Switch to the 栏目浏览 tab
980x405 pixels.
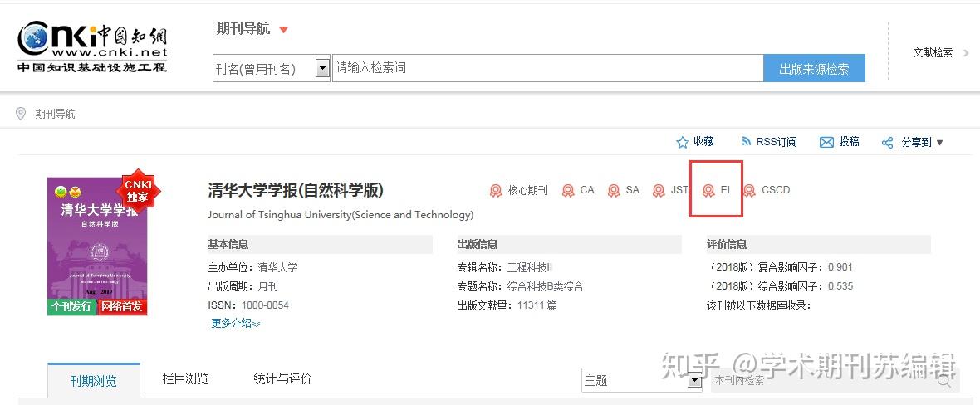tap(186, 378)
